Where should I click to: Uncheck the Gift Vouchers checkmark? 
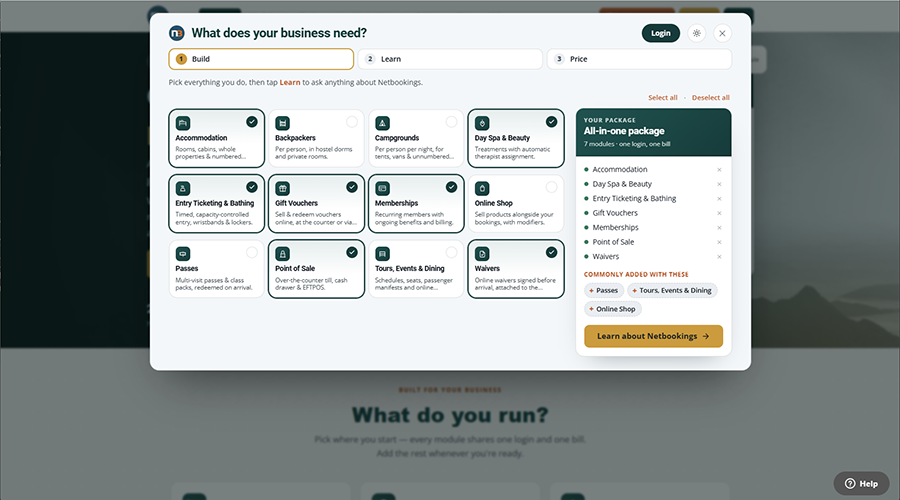click(x=352, y=187)
